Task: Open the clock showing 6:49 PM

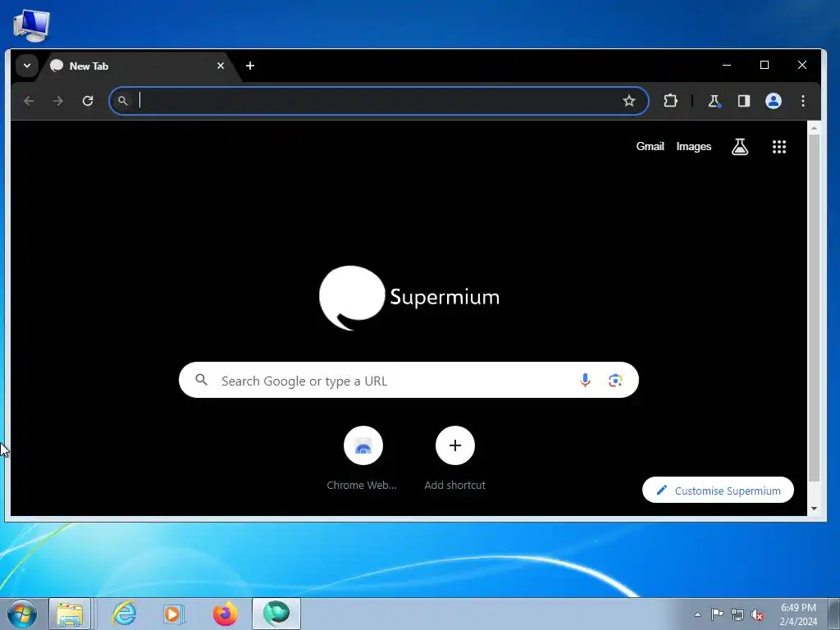Action: point(798,614)
